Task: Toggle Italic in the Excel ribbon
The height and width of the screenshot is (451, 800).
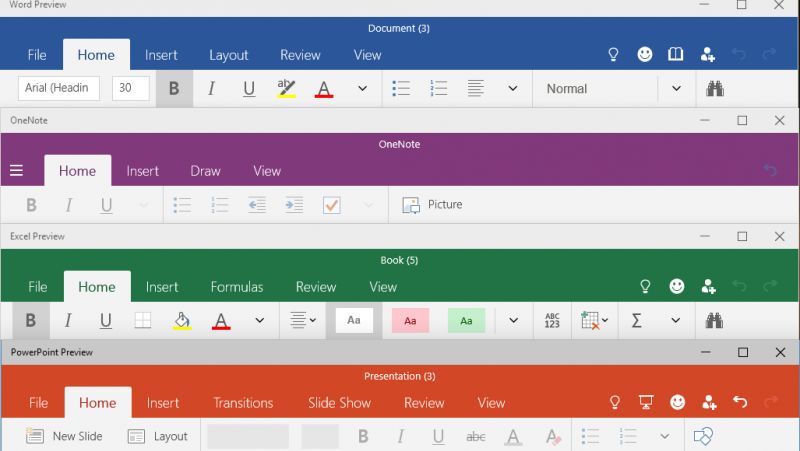Action: click(68, 320)
